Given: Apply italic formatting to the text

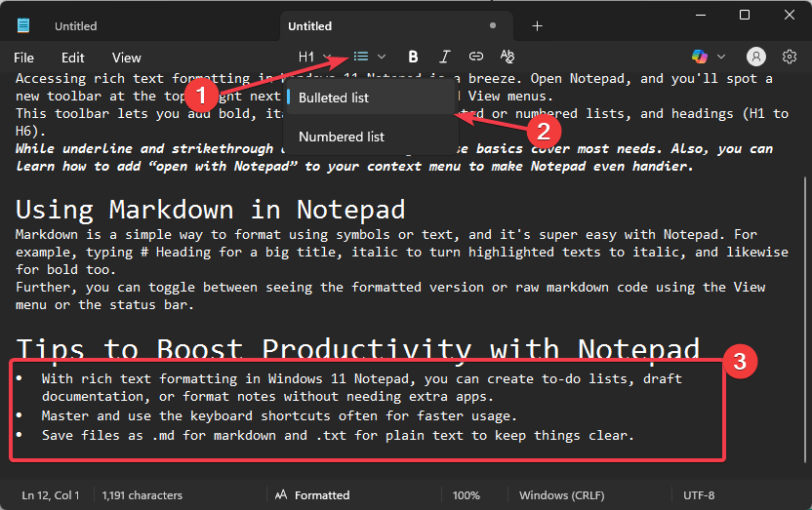Looking at the screenshot, I should (445, 57).
